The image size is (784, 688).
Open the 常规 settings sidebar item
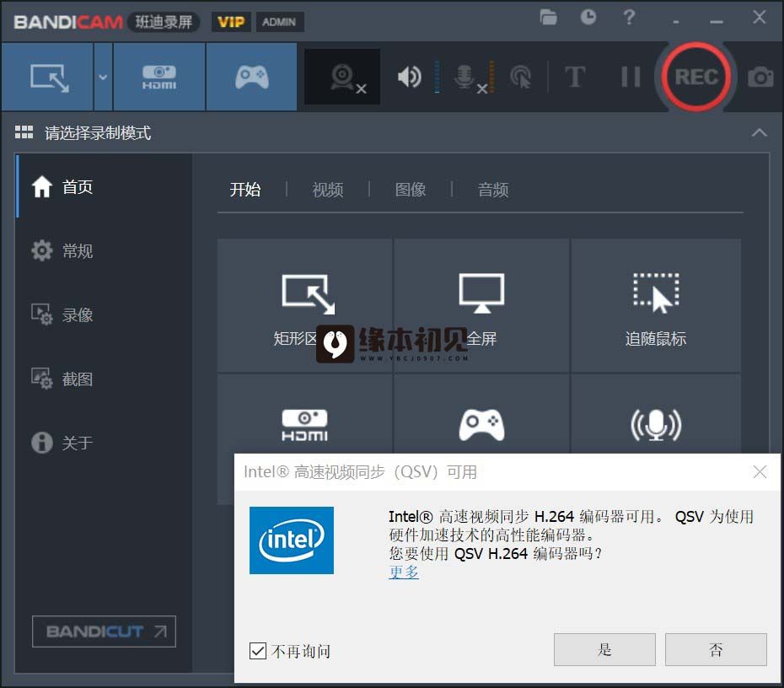coord(104,250)
